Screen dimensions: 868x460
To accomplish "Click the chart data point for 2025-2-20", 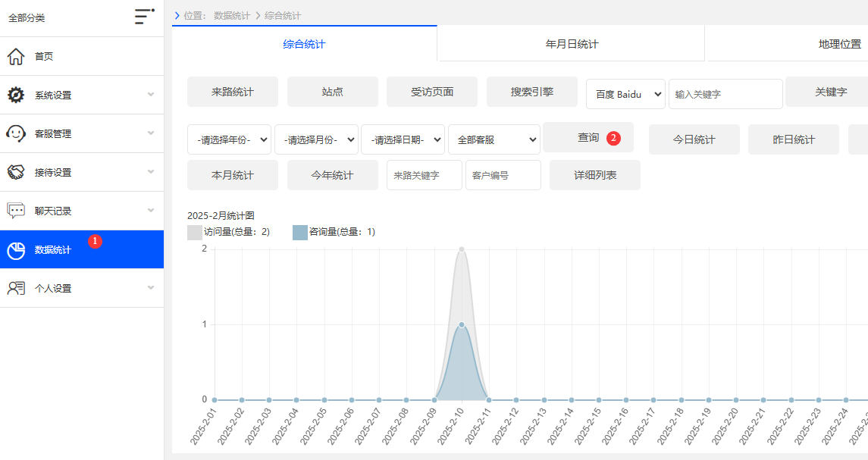I will 735,399.
